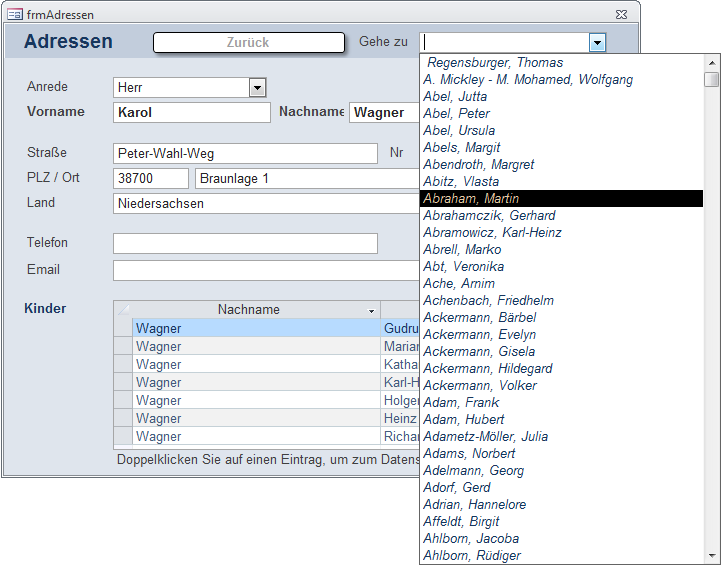
Task: Choose Ackermann, Hildegard from the list
Action: pyautogui.click(x=562, y=369)
